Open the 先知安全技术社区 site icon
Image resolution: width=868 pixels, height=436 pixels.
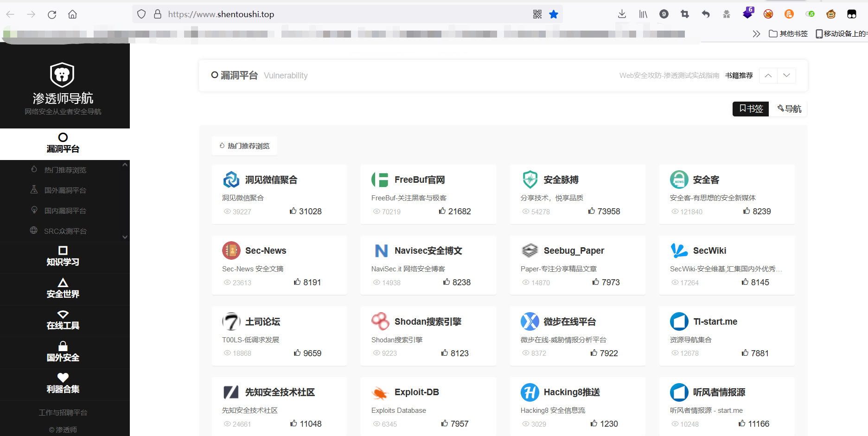click(x=231, y=392)
